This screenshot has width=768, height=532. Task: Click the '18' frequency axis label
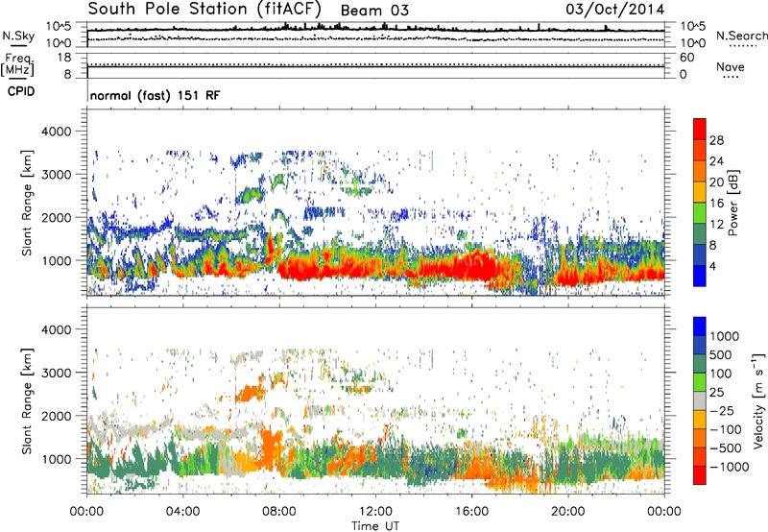point(64,58)
